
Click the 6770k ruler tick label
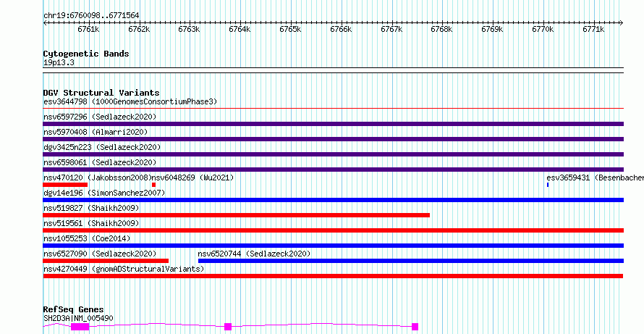pyautogui.click(x=543, y=29)
